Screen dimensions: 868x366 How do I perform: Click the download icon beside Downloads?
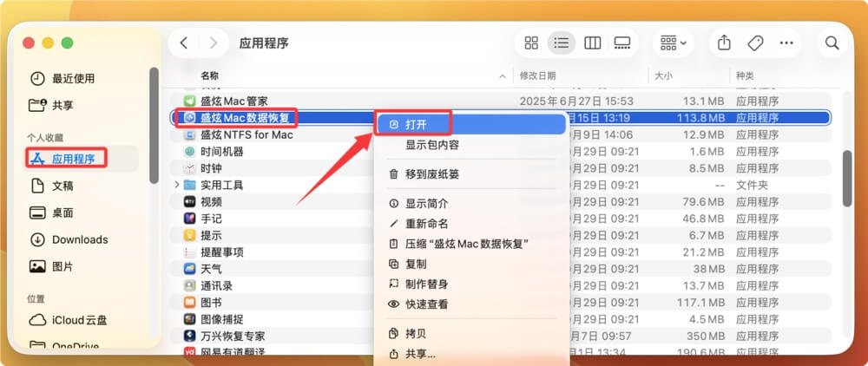click(37, 239)
